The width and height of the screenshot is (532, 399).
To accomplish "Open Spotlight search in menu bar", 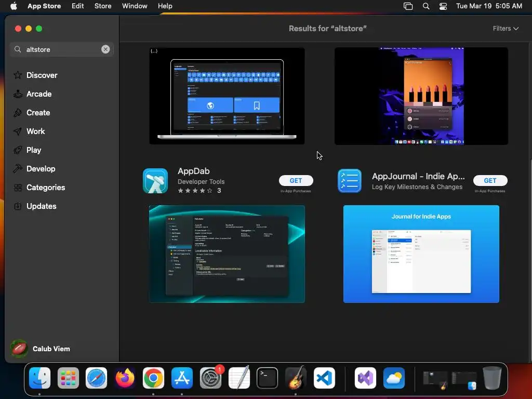I will pos(426,6).
